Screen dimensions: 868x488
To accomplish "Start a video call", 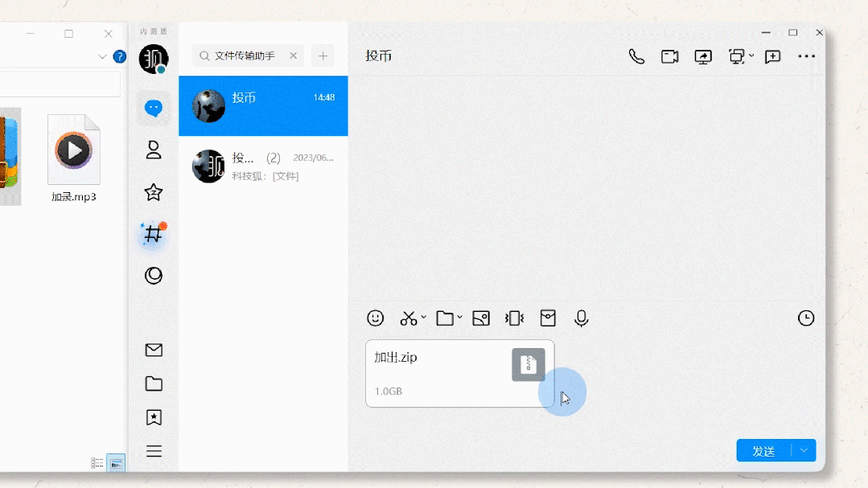I will tap(670, 56).
